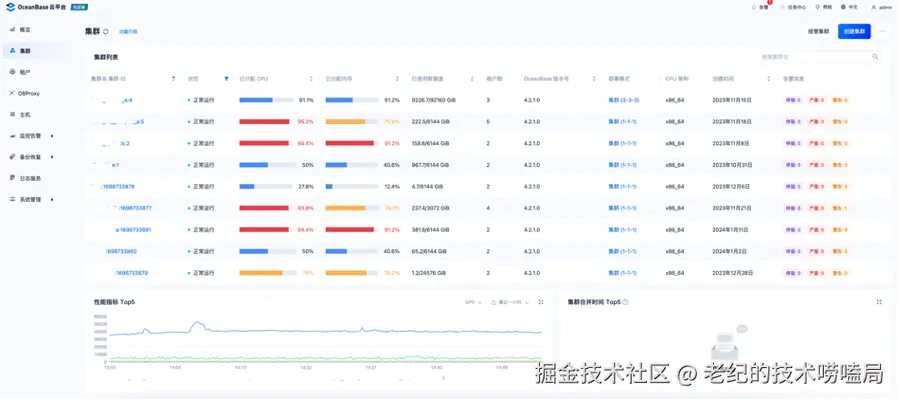Click the 2023年12月28日 creation date
The width and height of the screenshot is (898, 400).
pos(732,273)
